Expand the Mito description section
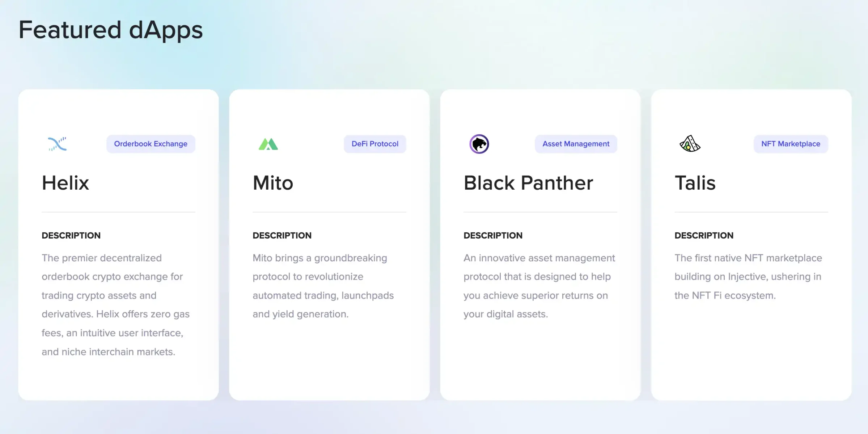 (282, 235)
